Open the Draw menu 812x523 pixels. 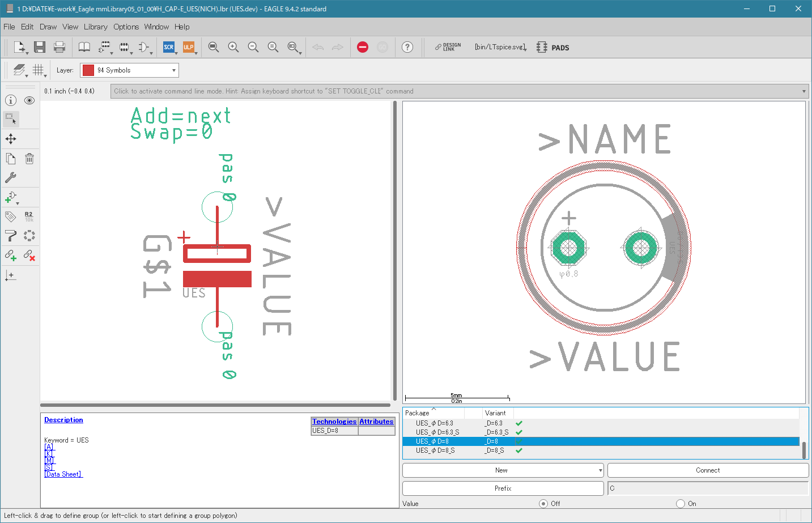(x=48, y=27)
